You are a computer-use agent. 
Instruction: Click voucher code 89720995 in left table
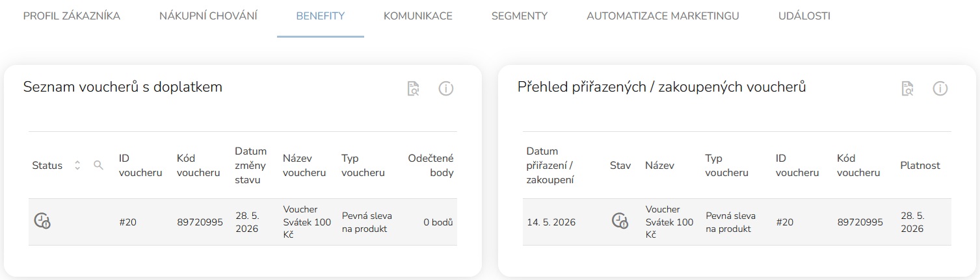click(x=200, y=222)
